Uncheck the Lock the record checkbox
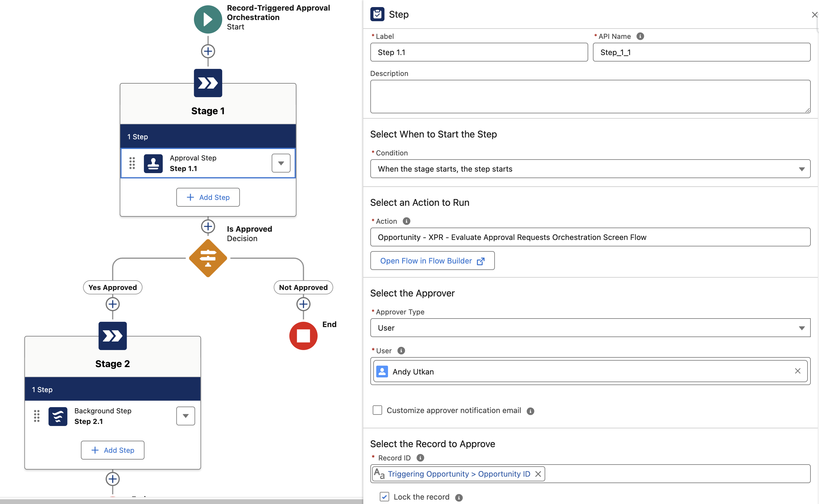The image size is (819, 504). click(x=384, y=497)
